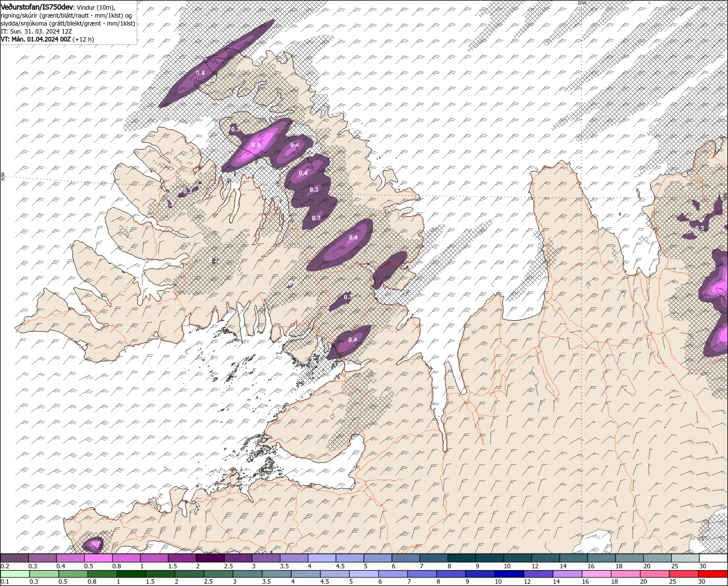Viewport: 728px width, 586px height.
Task: Click the 20W longitude label at the top edge
Action: (581, 3)
